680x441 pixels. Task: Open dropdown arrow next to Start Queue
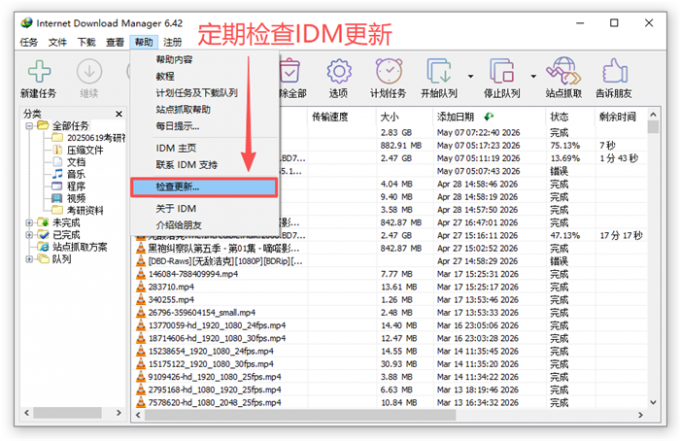tap(471, 77)
